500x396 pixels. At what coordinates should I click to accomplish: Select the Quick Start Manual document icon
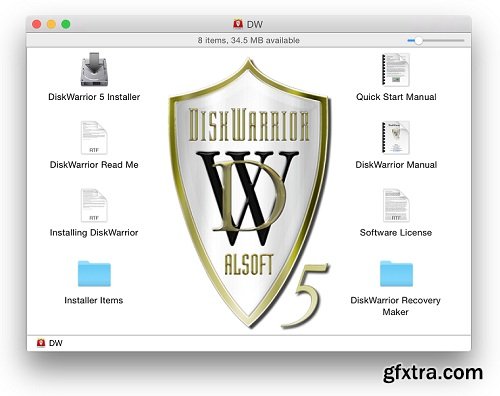pos(396,70)
